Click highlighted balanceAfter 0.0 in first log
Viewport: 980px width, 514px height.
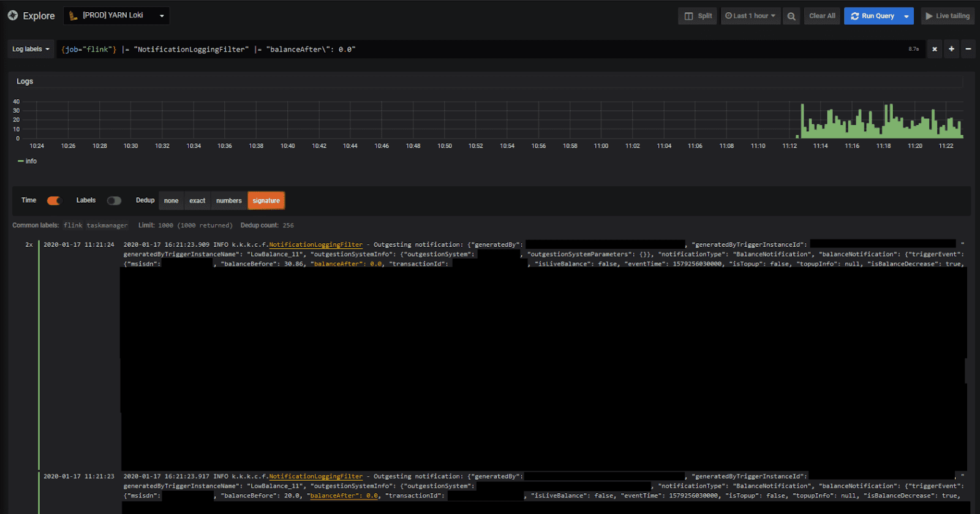(x=348, y=264)
